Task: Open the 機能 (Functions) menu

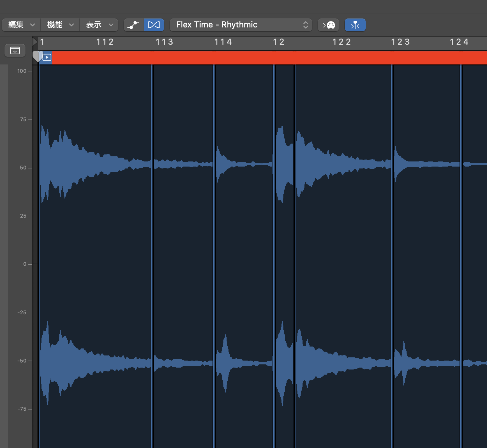Action: coord(60,25)
